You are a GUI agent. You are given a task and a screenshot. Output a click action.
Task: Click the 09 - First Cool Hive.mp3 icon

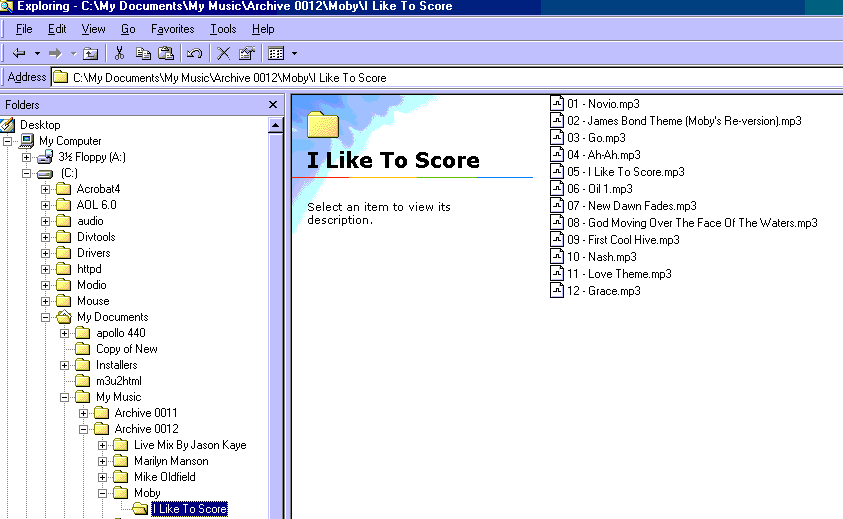557,240
